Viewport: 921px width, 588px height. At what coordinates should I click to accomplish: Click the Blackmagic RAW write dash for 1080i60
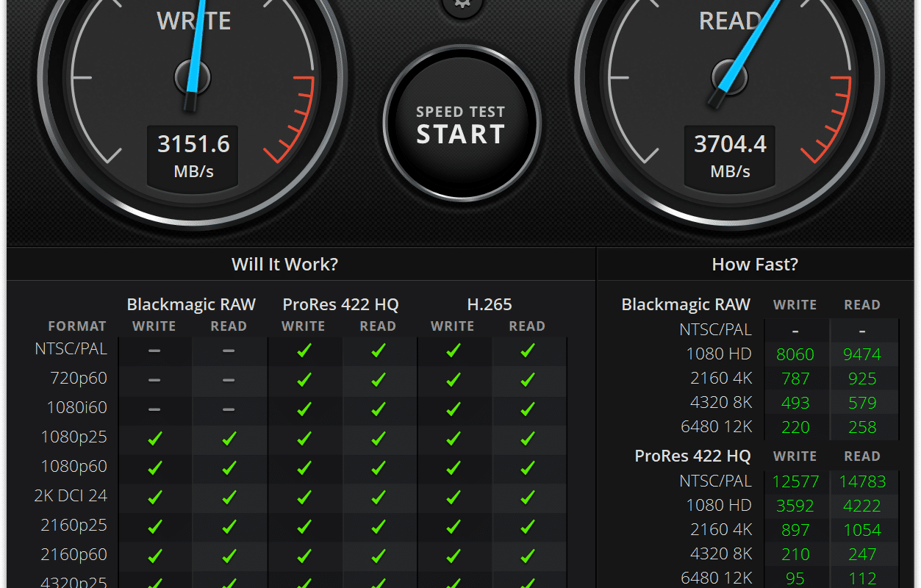(x=154, y=409)
